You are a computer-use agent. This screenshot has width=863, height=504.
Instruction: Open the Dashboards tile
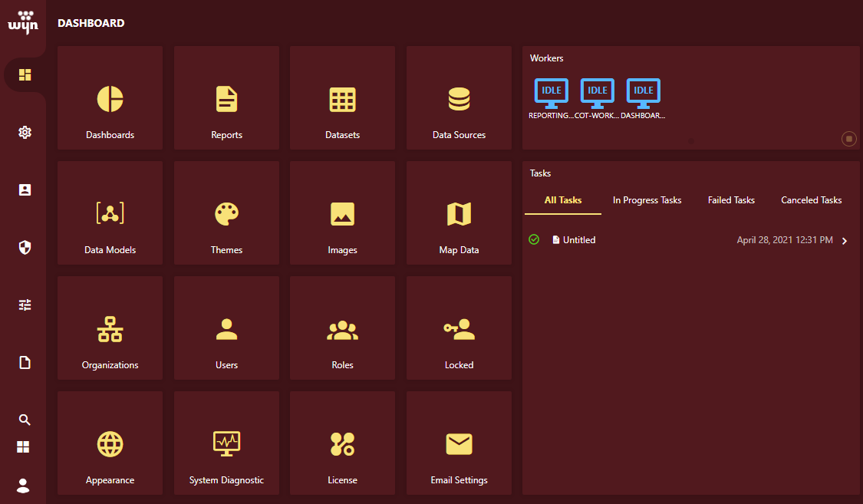pos(110,97)
